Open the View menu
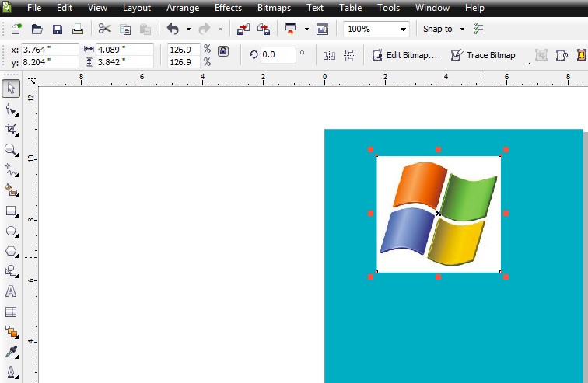This screenshot has height=383, width=588. coord(97,8)
